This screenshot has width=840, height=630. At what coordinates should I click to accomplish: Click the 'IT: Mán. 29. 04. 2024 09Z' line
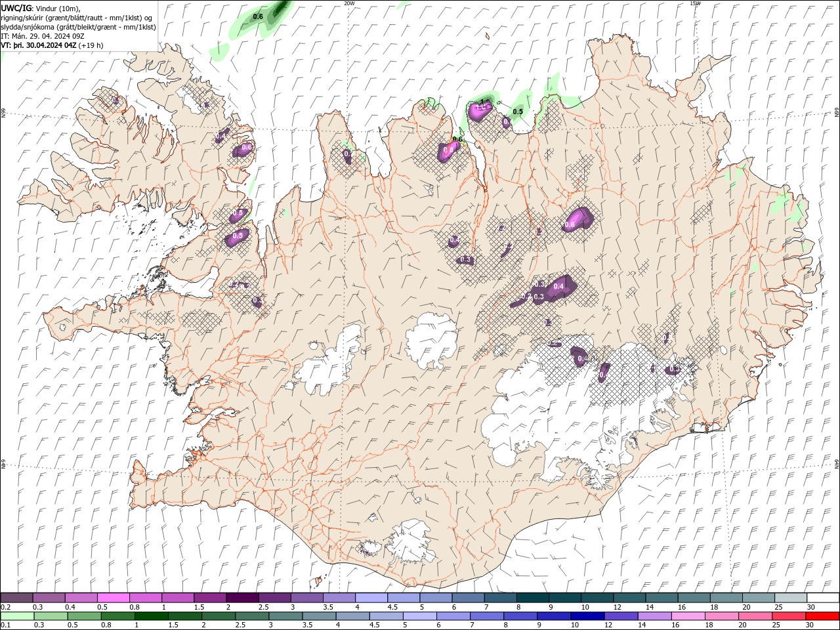(43, 36)
